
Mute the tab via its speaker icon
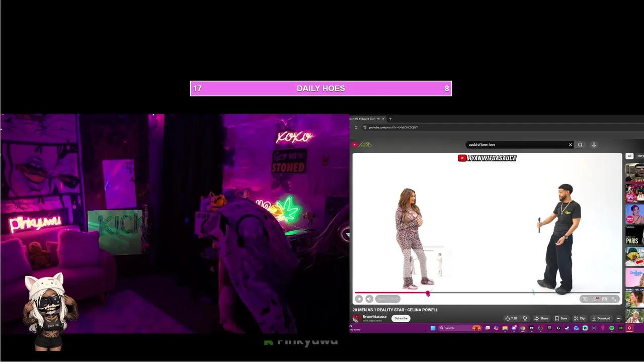pyautogui.click(x=378, y=119)
